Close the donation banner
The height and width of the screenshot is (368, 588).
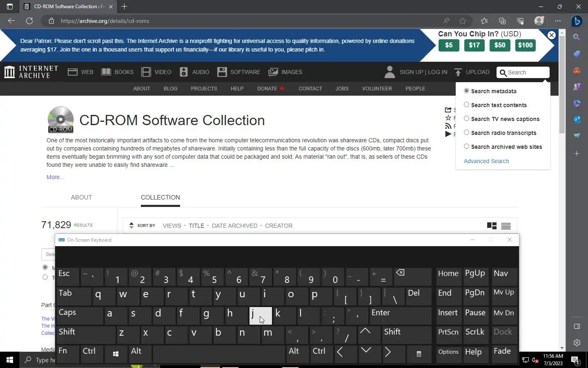click(x=552, y=35)
